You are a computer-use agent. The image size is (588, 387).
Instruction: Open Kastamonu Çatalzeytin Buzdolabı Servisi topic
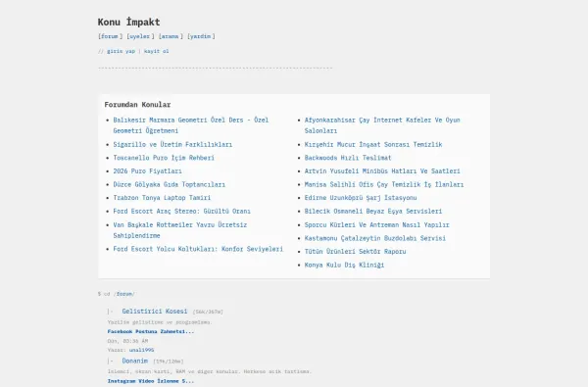click(375, 238)
